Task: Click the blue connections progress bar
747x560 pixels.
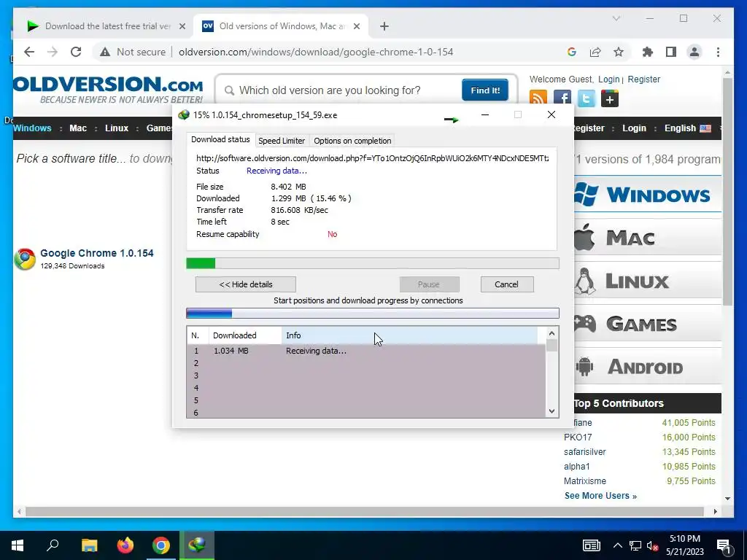Action: (x=373, y=314)
